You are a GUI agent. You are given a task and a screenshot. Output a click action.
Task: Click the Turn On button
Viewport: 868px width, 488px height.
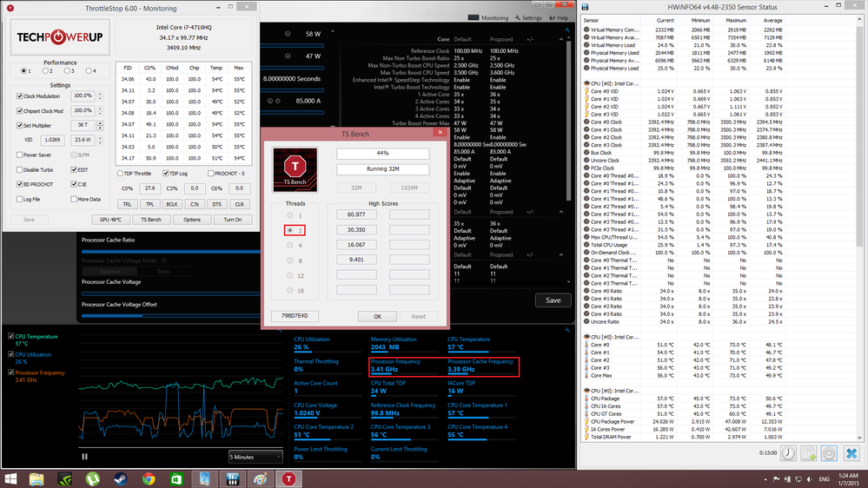tap(233, 220)
